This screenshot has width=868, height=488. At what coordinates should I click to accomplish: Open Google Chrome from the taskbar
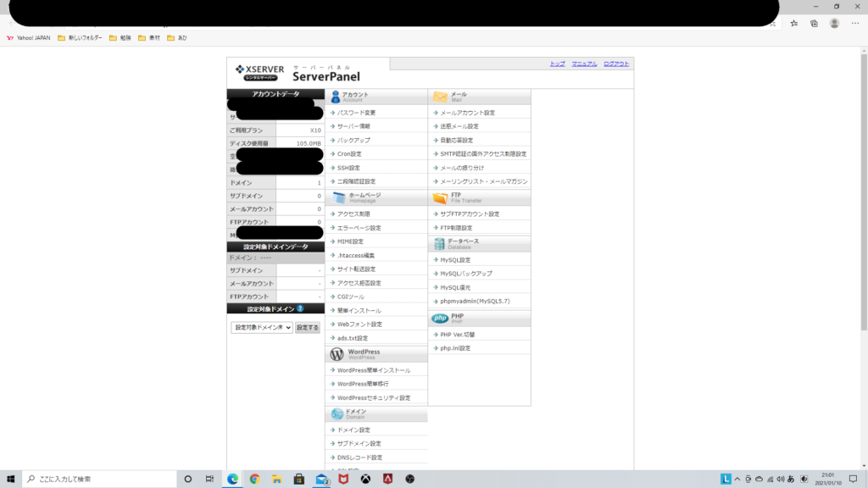(x=254, y=479)
